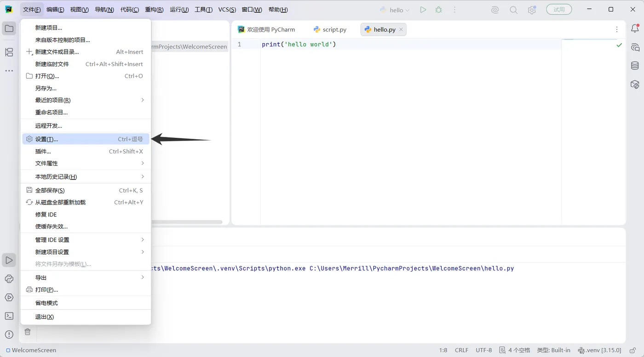Open the Notifications bell icon
This screenshot has height=357, width=644.
click(x=635, y=28)
